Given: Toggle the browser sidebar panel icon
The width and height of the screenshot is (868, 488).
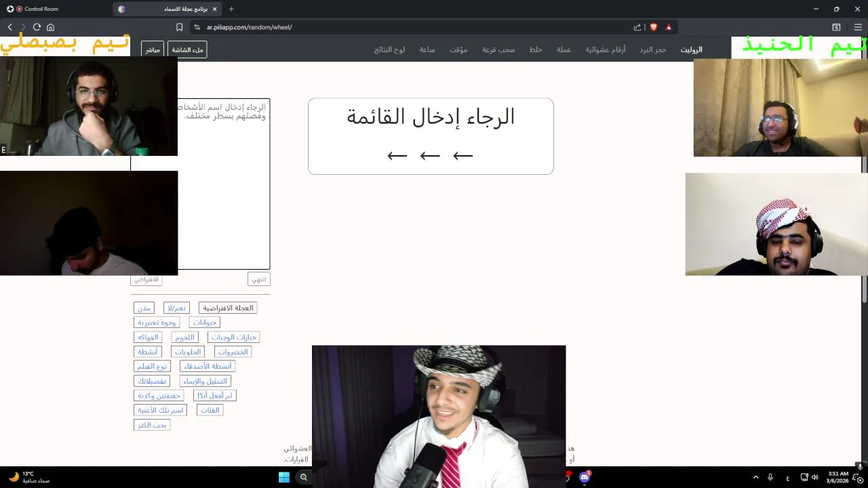Looking at the screenshot, I should pos(836,27).
